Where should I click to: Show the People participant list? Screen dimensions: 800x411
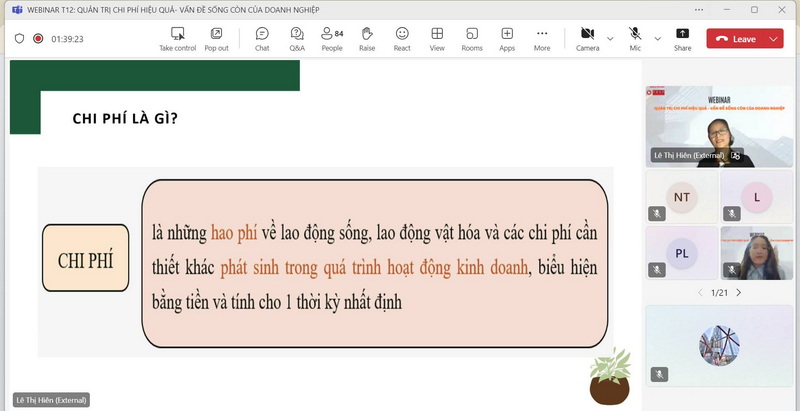[332, 38]
